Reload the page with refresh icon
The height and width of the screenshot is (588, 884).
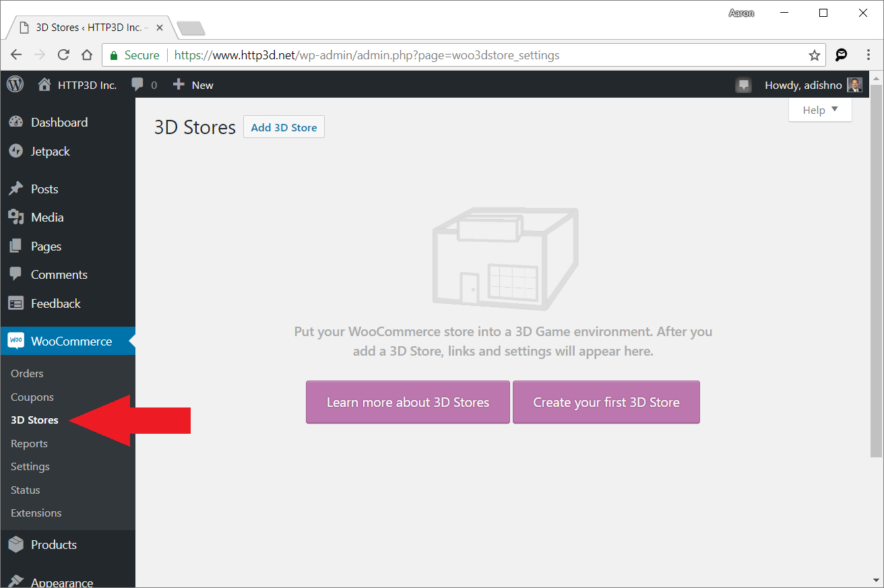pos(63,55)
